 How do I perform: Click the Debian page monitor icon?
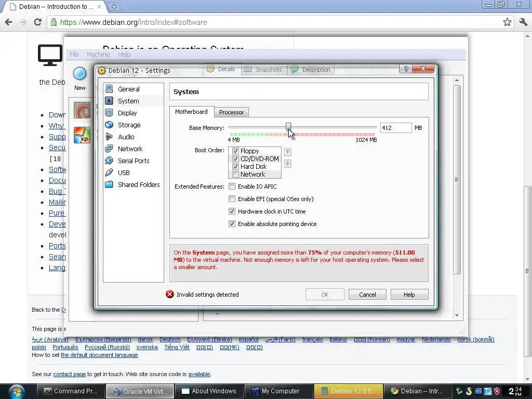pyautogui.click(x=50, y=55)
